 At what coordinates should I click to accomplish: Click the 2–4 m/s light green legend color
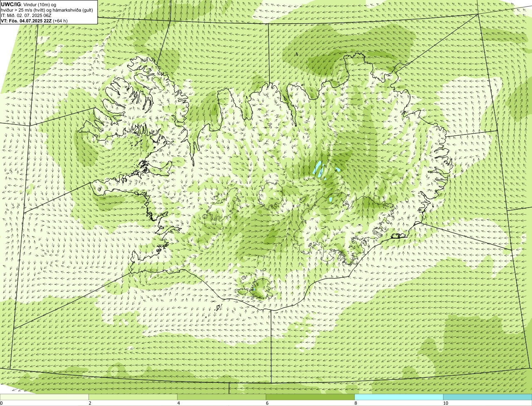coord(133,397)
